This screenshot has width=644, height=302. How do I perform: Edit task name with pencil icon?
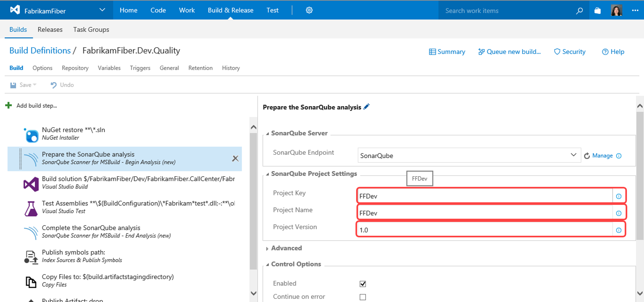coord(366,107)
